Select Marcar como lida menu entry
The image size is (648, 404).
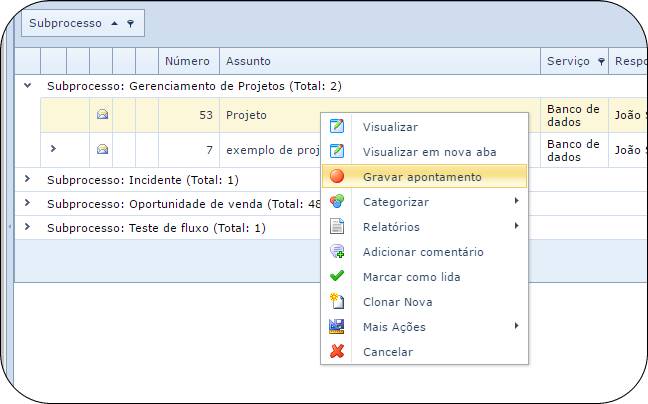[424, 277]
